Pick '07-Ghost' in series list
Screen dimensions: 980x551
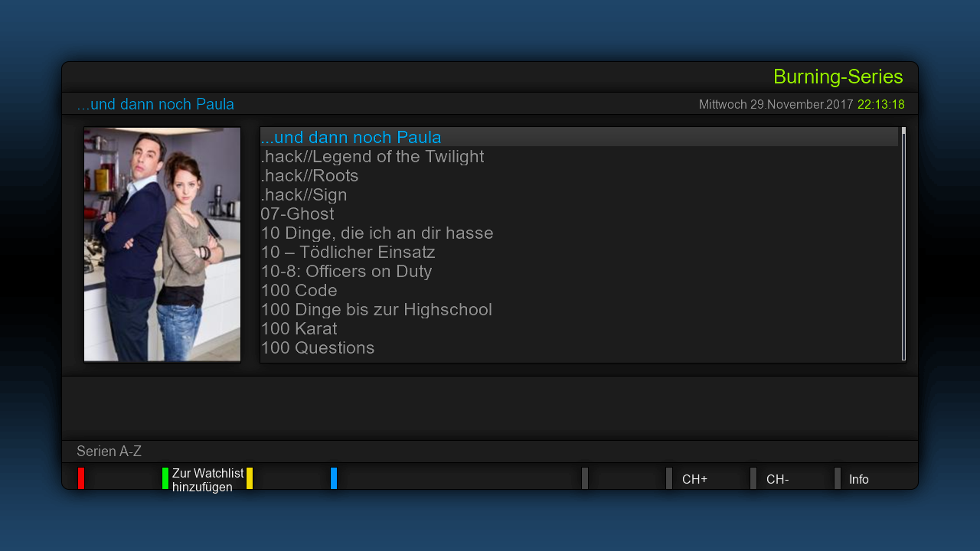[297, 214]
